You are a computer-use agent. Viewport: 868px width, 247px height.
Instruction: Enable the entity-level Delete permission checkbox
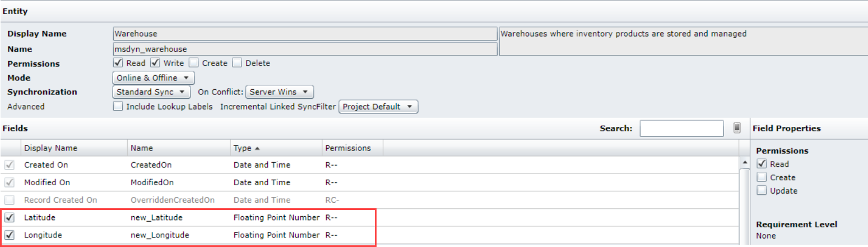click(237, 63)
